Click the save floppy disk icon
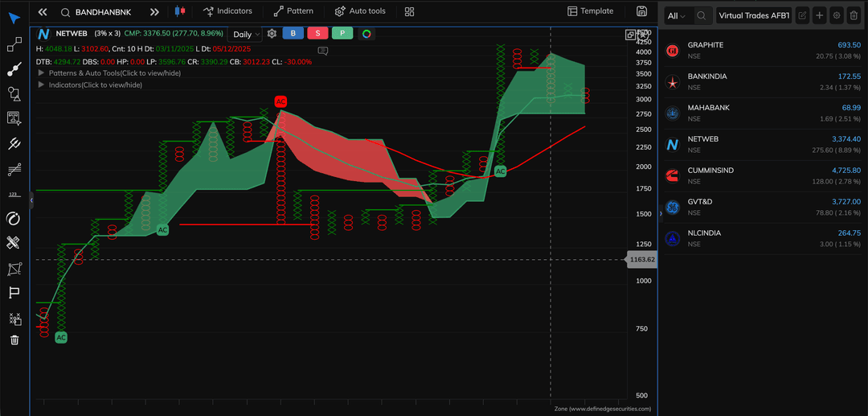This screenshot has width=868, height=416. pos(641,11)
